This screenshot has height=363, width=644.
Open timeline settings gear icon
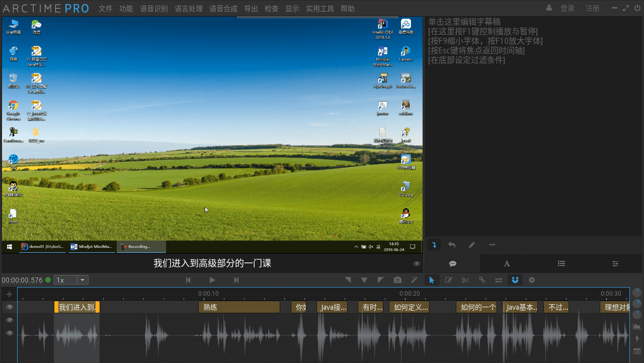pyautogui.click(x=531, y=280)
